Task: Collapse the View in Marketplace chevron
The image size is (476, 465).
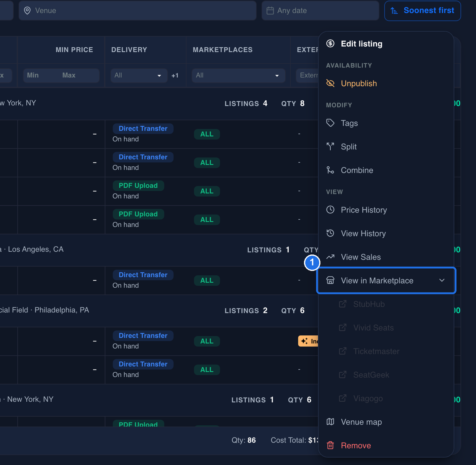Action: [x=442, y=280]
